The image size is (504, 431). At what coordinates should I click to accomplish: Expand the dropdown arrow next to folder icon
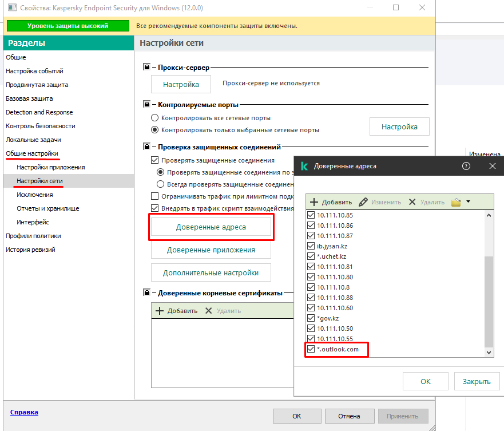click(468, 201)
